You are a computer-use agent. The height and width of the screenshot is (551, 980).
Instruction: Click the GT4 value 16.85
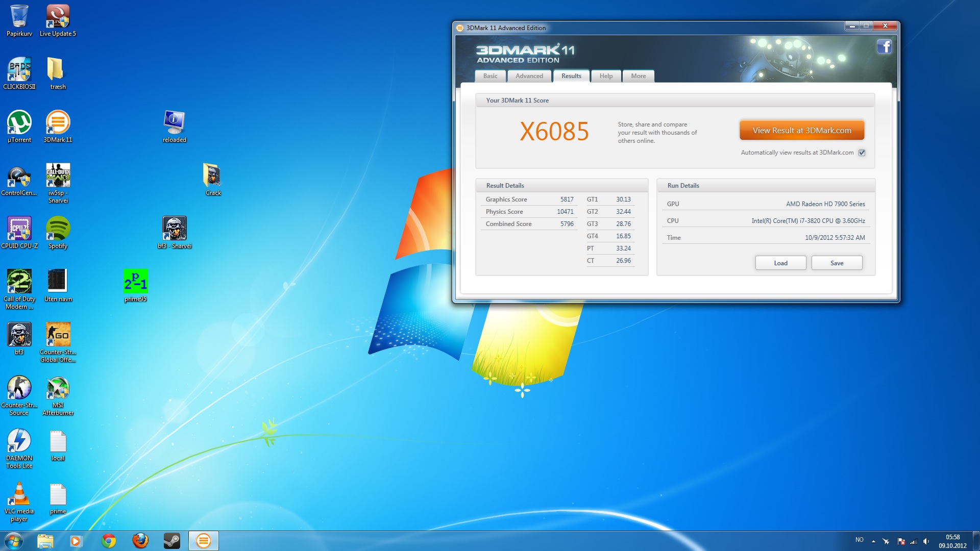(x=623, y=236)
